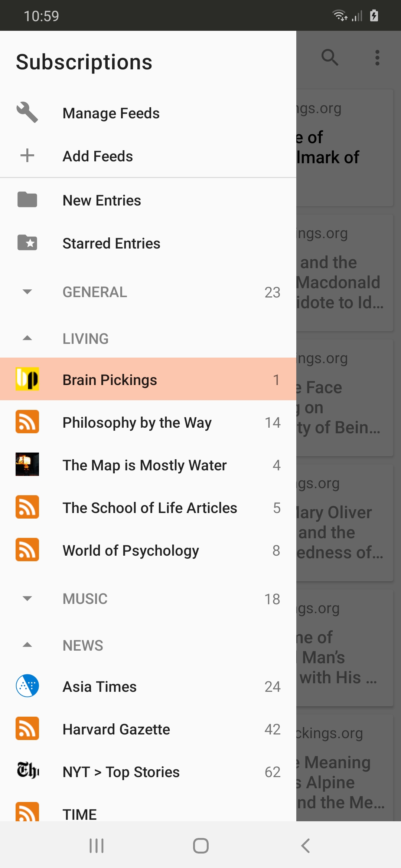The height and width of the screenshot is (868, 401).
Task: Expand the GENERAL category arrow
Action: click(27, 292)
